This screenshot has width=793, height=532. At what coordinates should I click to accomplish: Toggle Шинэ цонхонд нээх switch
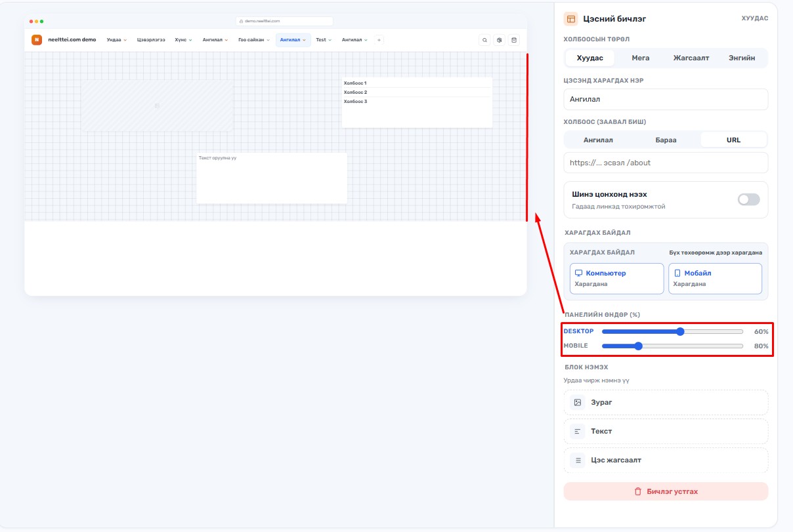pos(748,199)
